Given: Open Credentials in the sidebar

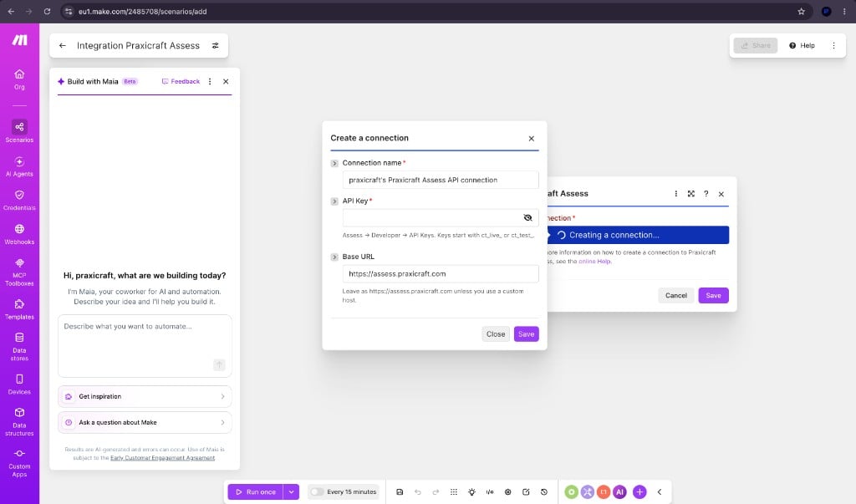Looking at the screenshot, I should tap(19, 200).
